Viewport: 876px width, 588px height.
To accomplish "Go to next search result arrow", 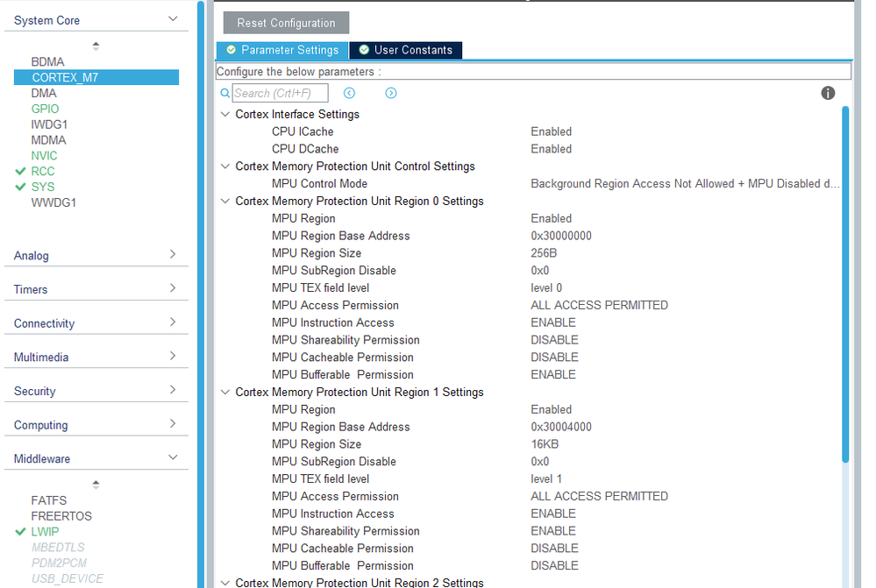I will [x=391, y=93].
